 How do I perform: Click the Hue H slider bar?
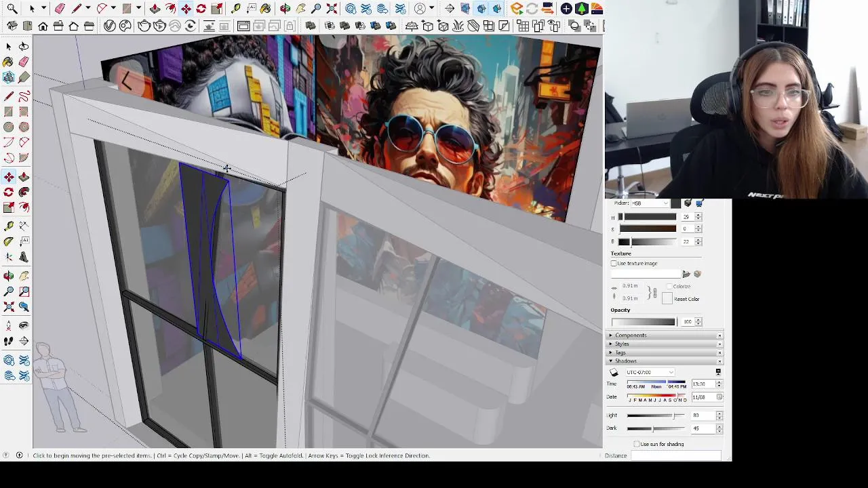pyautogui.click(x=647, y=217)
